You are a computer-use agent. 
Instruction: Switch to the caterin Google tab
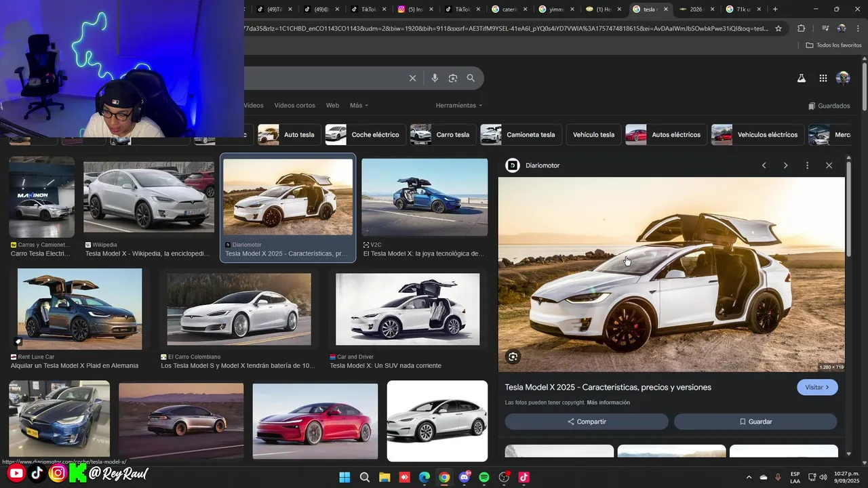click(509, 9)
